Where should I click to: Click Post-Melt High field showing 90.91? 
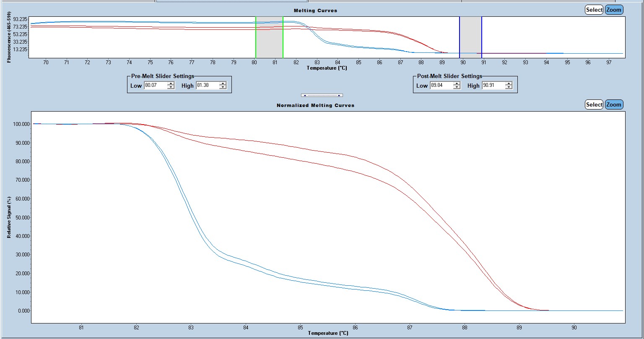tap(493, 86)
